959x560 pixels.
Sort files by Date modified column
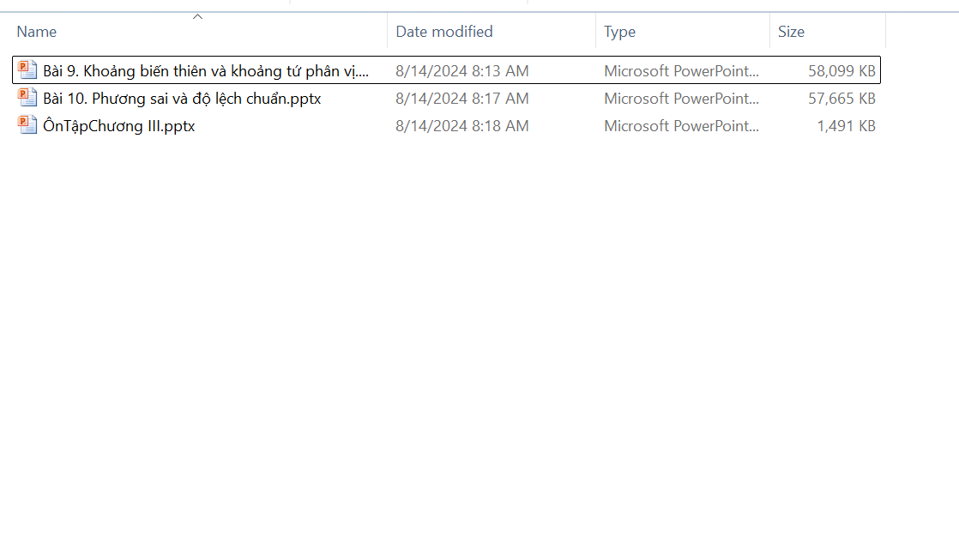[x=443, y=32]
